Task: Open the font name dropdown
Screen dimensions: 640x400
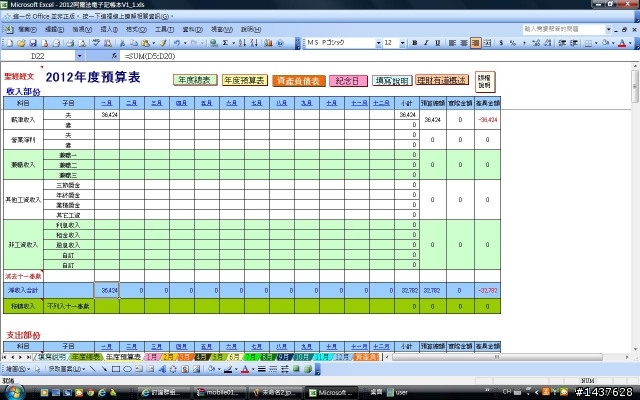Action: pyautogui.click(x=378, y=43)
